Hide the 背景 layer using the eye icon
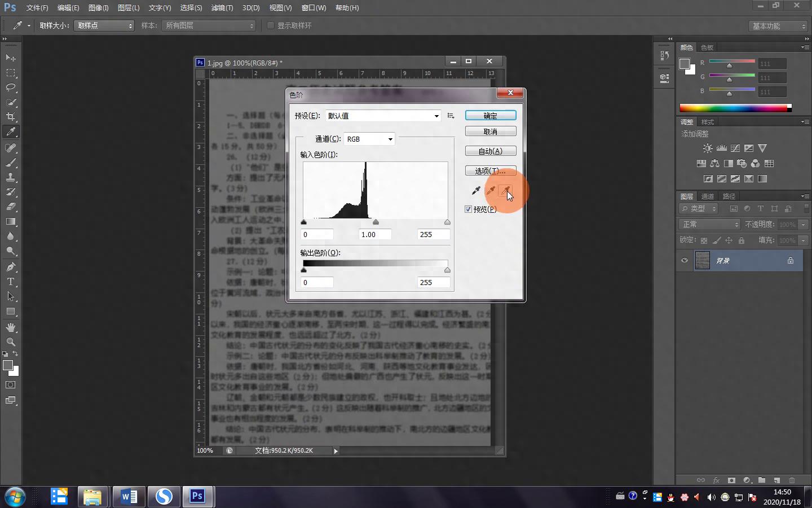This screenshot has height=508, width=812. [685, 260]
